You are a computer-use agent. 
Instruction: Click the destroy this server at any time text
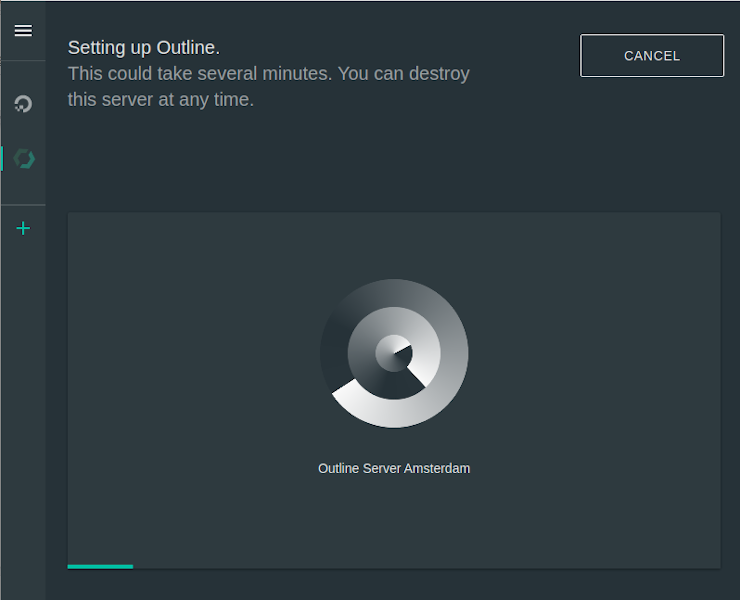coord(269,87)
